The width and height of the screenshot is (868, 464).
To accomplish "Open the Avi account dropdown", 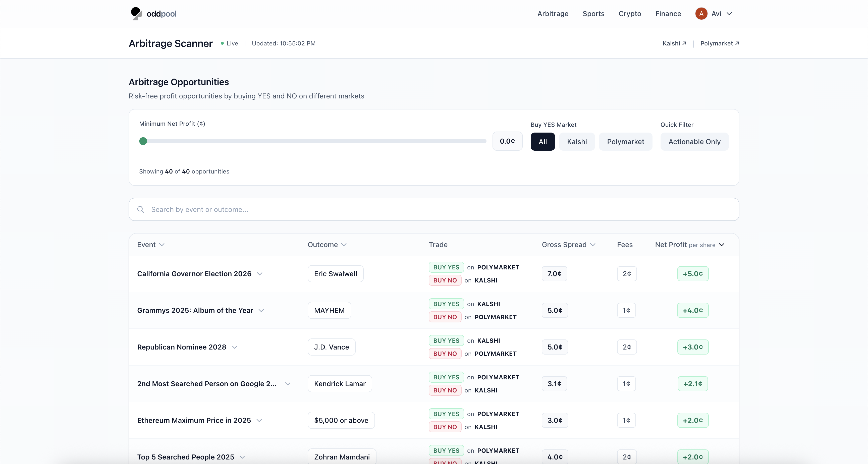I will [x=730, y=14].
